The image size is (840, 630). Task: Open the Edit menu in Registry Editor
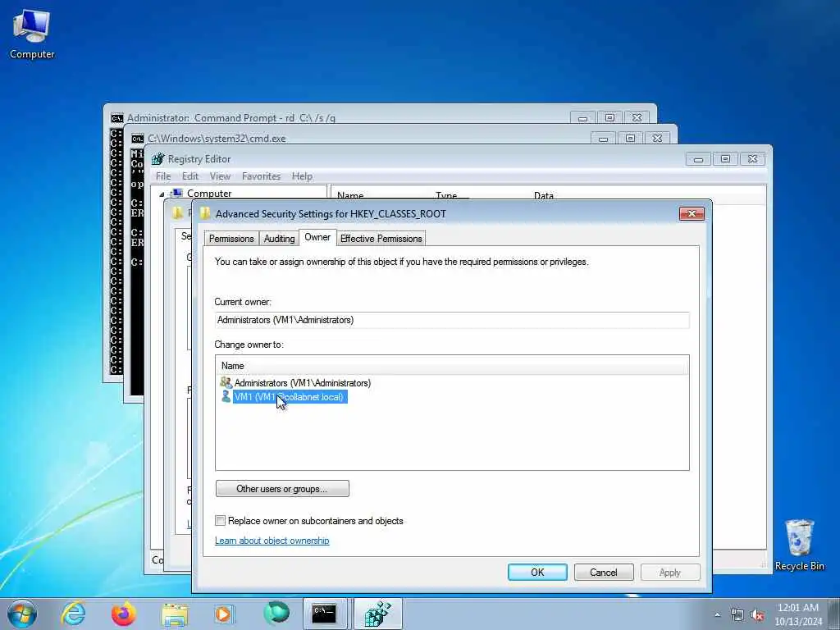coord(190,176)
